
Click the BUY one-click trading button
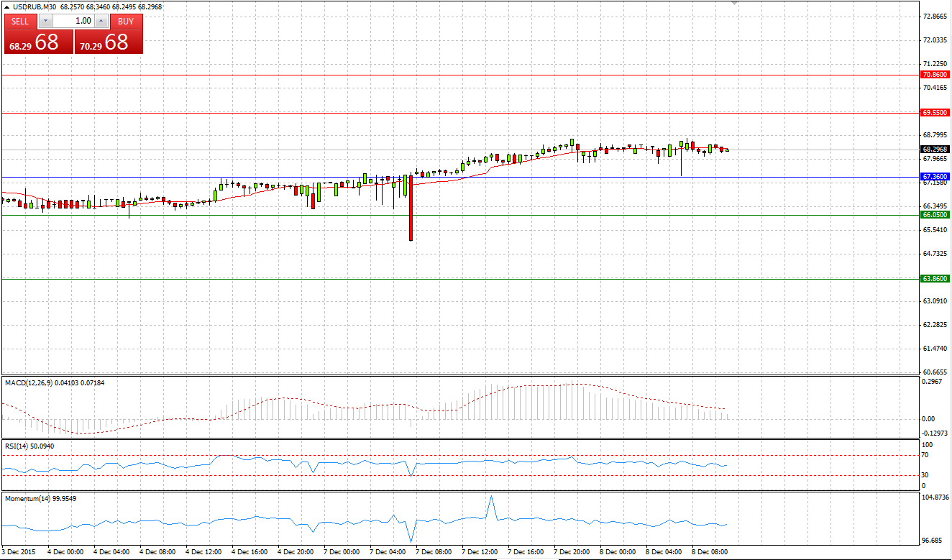point(126,22)
